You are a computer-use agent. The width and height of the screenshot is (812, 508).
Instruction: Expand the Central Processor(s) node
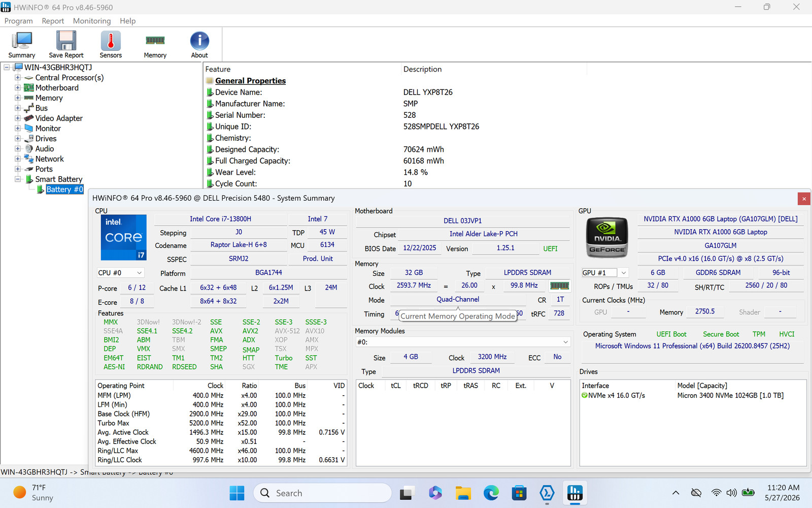pos(18,78)
